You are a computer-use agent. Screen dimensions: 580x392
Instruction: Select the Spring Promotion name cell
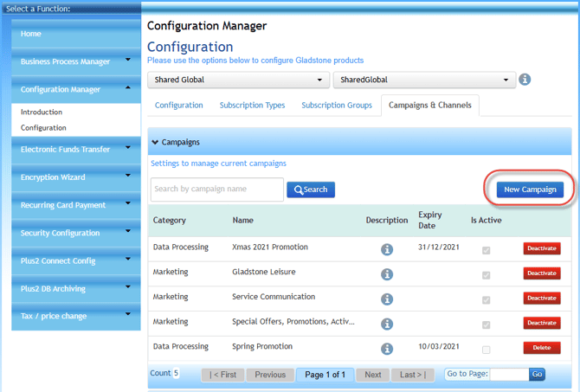[x=262, y=346]
